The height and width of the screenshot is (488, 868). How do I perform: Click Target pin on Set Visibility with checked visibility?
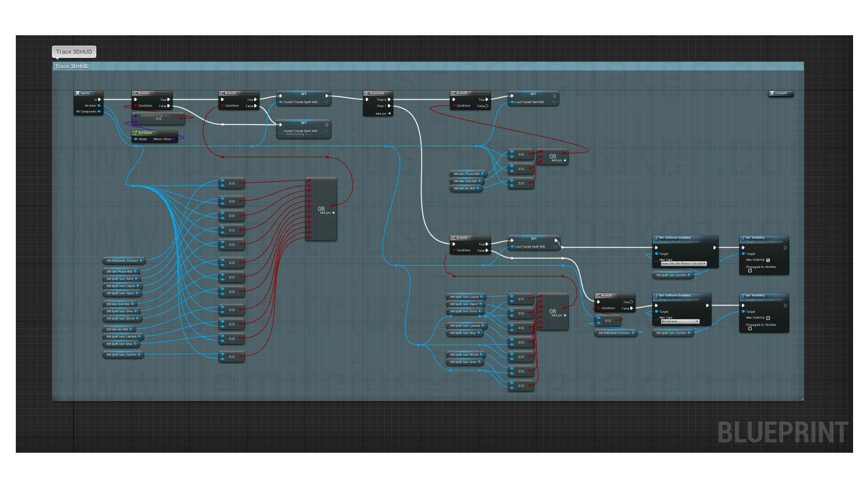743,254
